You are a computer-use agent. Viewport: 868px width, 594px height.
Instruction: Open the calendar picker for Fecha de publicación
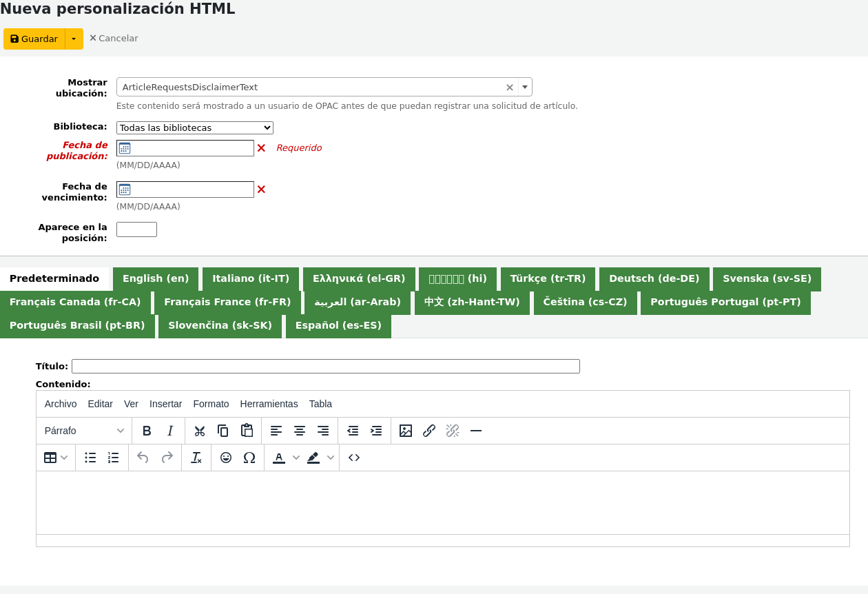point(124,147)
